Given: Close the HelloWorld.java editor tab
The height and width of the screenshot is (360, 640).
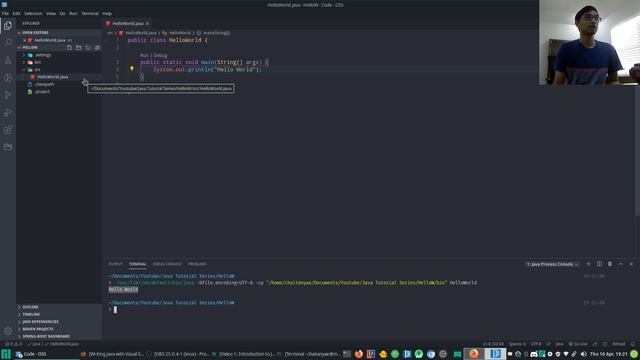Looking at the screenshot, I should (x=147, y=24).
